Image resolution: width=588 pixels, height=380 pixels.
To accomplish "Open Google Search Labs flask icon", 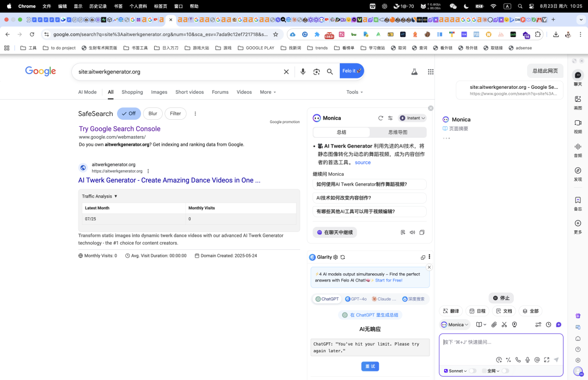I will point(414,72).
